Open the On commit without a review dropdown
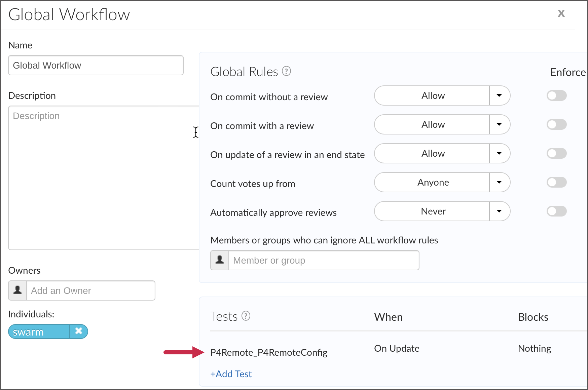 tap(500, 95)
